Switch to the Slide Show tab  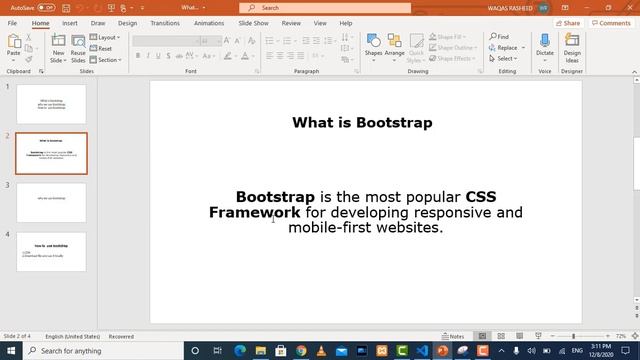(x=253, y=23)
